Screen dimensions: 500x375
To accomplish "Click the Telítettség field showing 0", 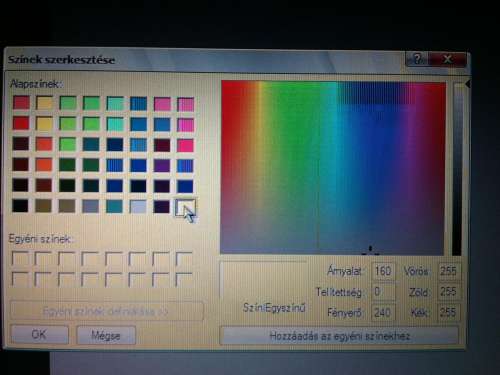I will [383, 292].
